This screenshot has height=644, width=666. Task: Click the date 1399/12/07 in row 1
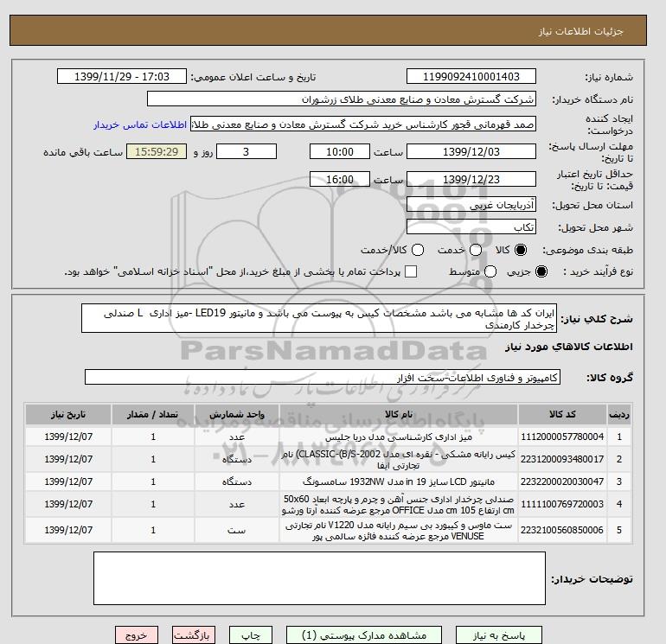click(x=68, y=437)
